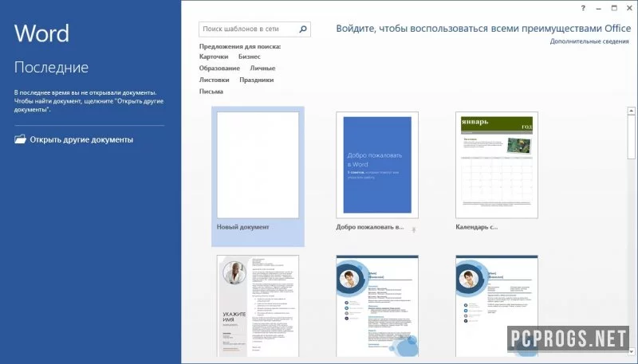Click the template list scrollbar thumb
This screenshot has width=638, height=364.
631,137
